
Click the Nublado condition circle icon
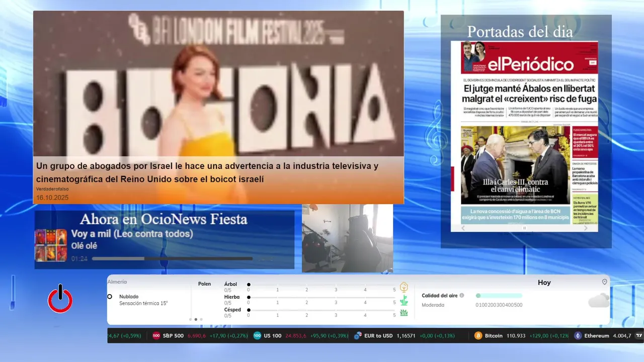tap(110, 297)
